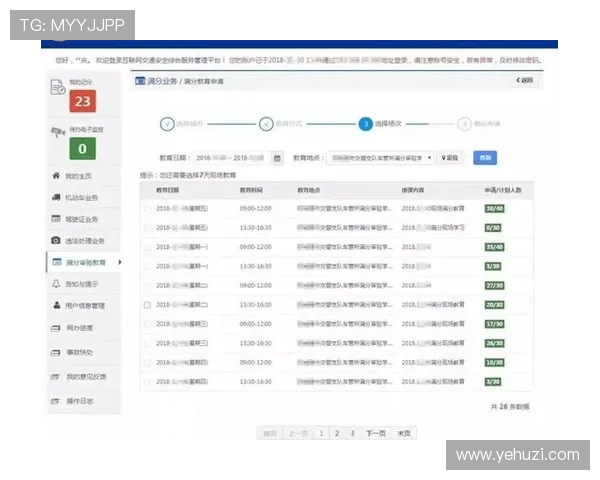Click the blue 查询 search button

click(x=485, y=158)
